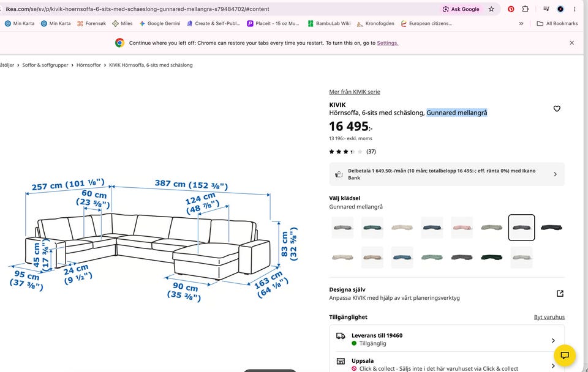This screenshot has height=372, width=588.
Task: Select the teal green cover swatch
Action: tap(372, 228)
